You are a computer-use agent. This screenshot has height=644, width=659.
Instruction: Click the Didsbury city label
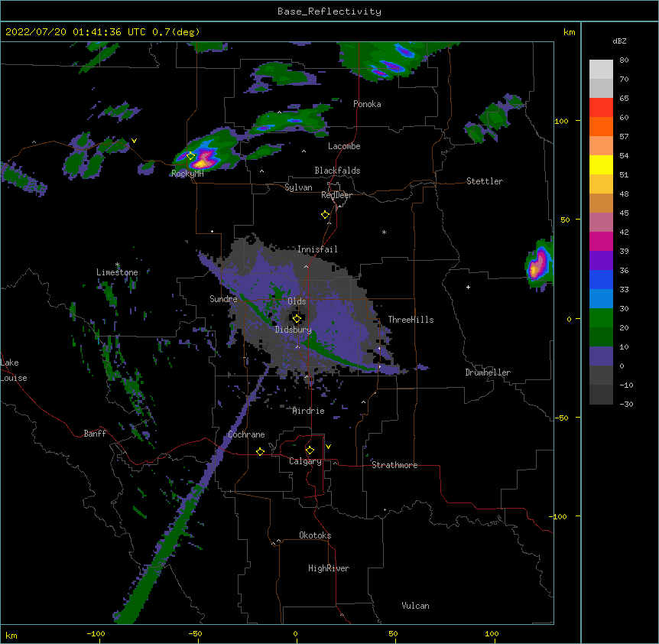[x=293, y=330]
